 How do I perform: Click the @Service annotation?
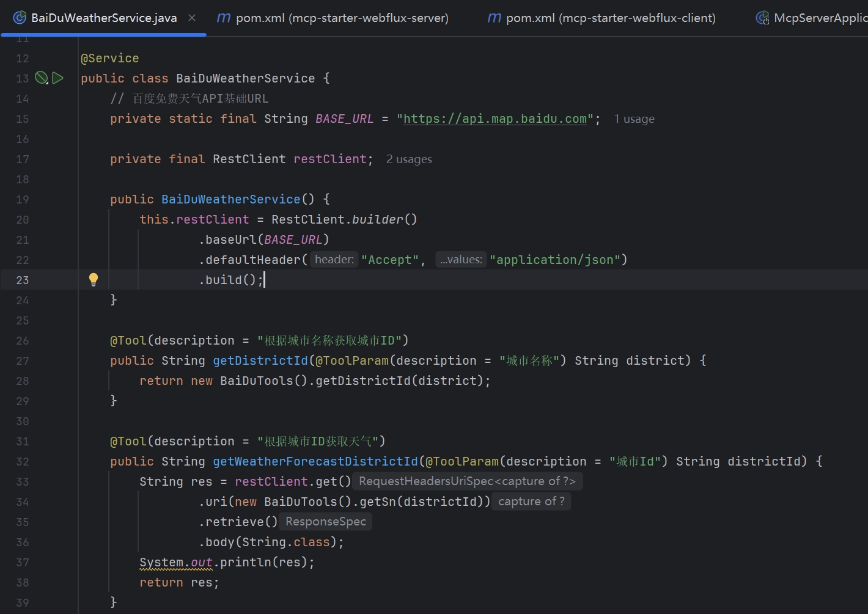(110, 58)
